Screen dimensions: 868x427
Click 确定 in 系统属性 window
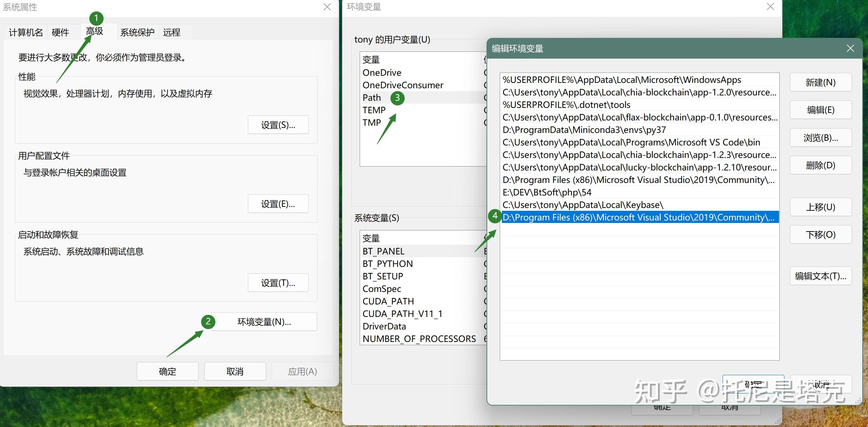pyautogui.click(x=167, y=371)
